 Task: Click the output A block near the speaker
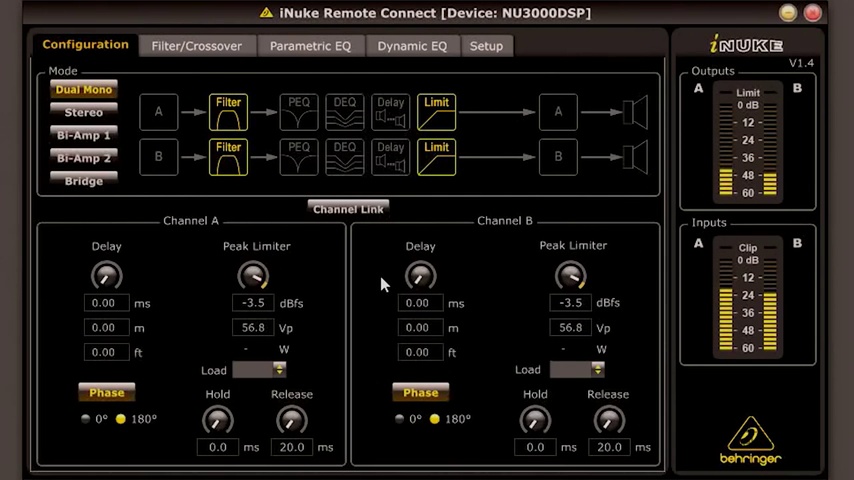click(x=558, y=112)
